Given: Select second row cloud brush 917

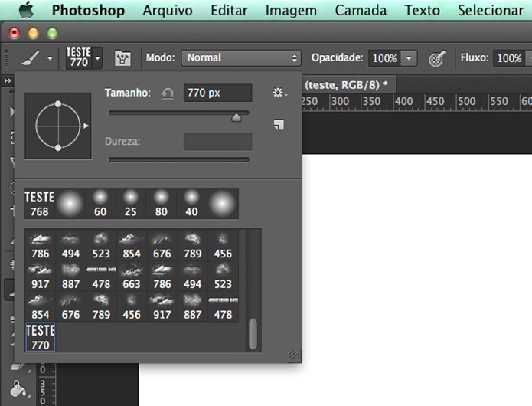Looking at the screenshot, I should pyautogui.click(x=40, y=276).
